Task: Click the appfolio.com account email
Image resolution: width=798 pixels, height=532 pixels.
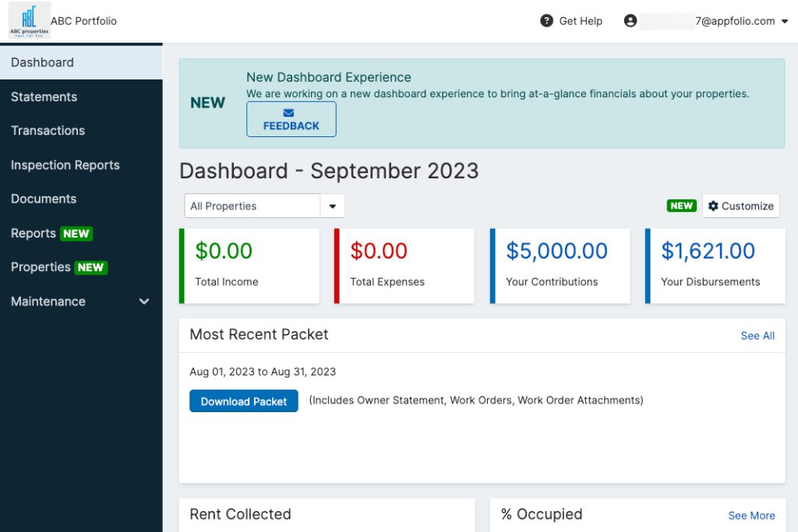Action: [708, 21]
